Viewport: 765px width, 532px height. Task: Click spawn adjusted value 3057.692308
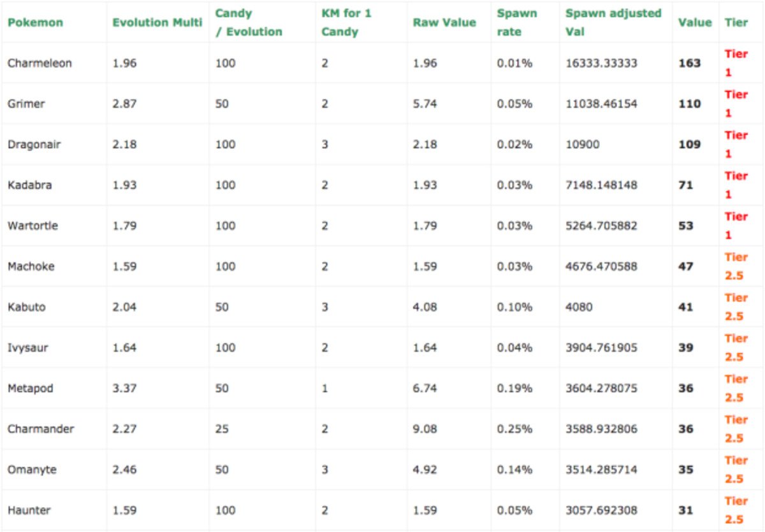pos(601,510)
